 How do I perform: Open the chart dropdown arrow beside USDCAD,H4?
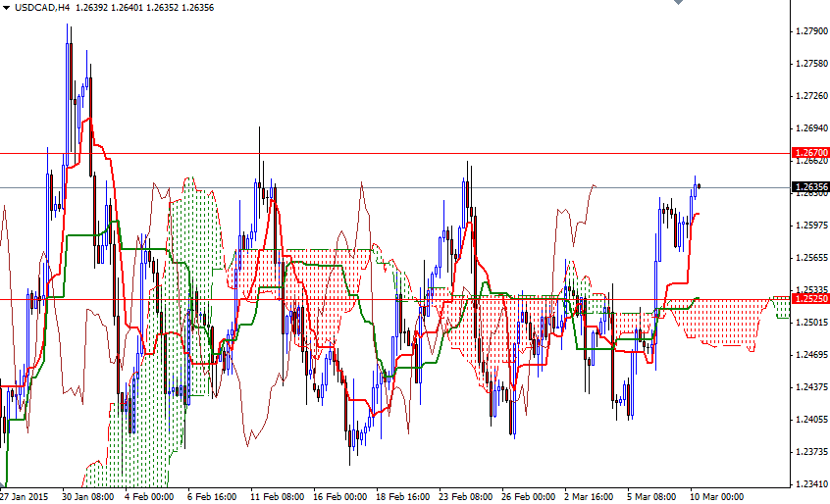(6, 8)
